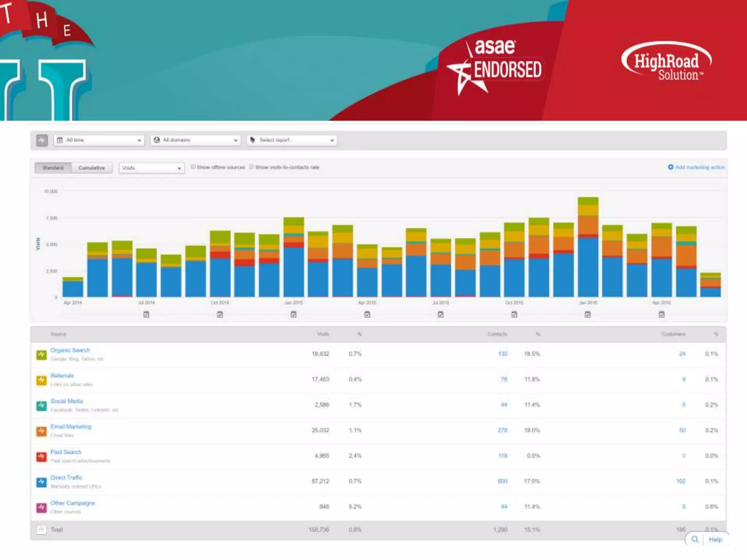Toggle the Direct Traffic blue source icon
747x560 pixels.
click(41, 482)
